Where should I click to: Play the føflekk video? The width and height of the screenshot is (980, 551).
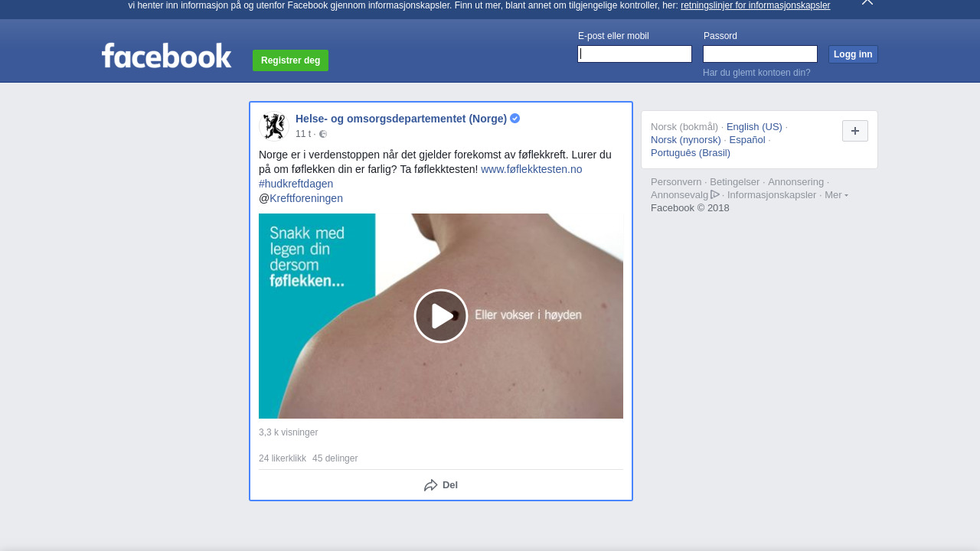441,316
